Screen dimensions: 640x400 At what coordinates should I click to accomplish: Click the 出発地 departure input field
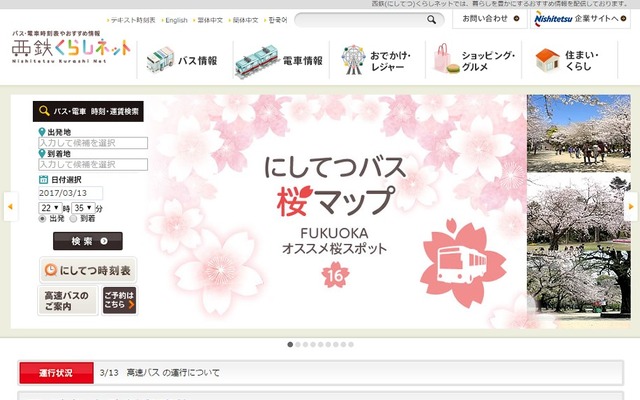point(93,143)
